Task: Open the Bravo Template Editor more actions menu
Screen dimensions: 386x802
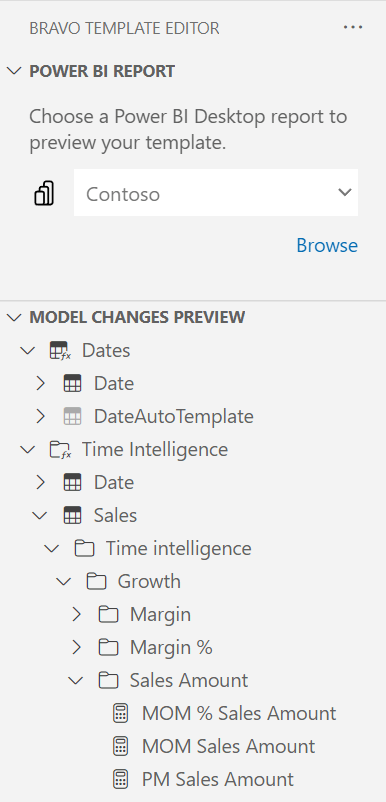Action: (353, 28)
